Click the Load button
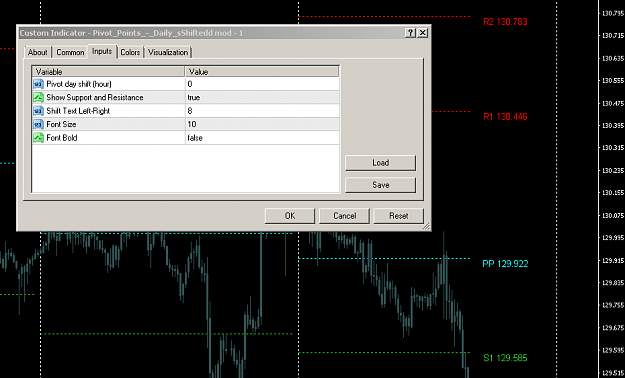This screenshot has height=378, width=625. [380, 163]
